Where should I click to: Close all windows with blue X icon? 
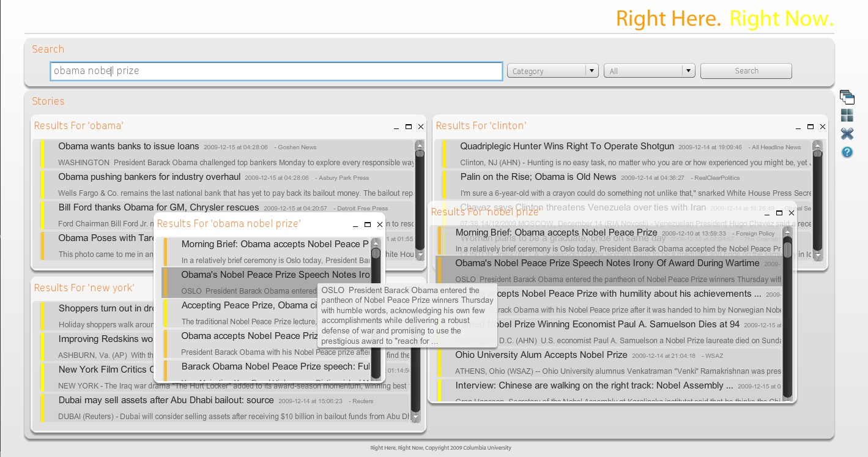tap(847, 134)
